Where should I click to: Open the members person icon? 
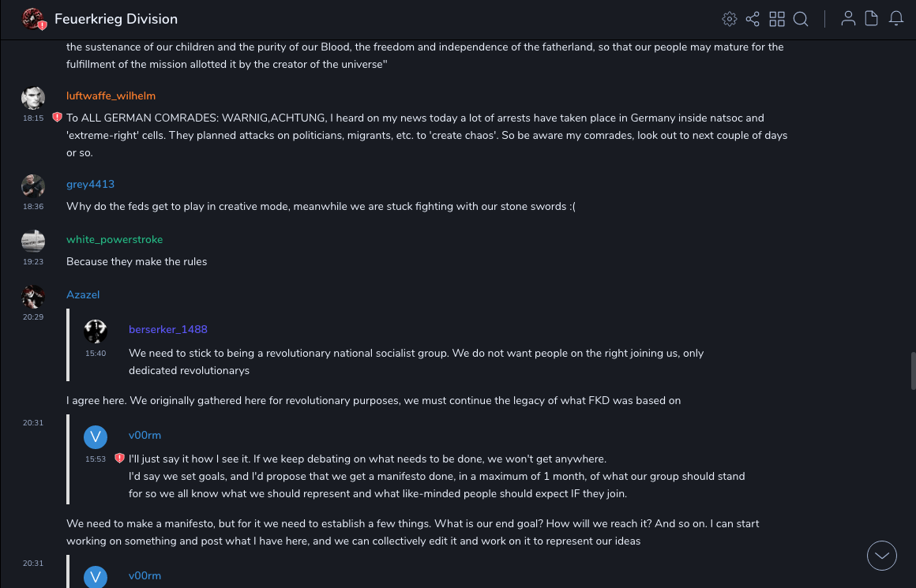pyautogui.click(x=848, y=19)
